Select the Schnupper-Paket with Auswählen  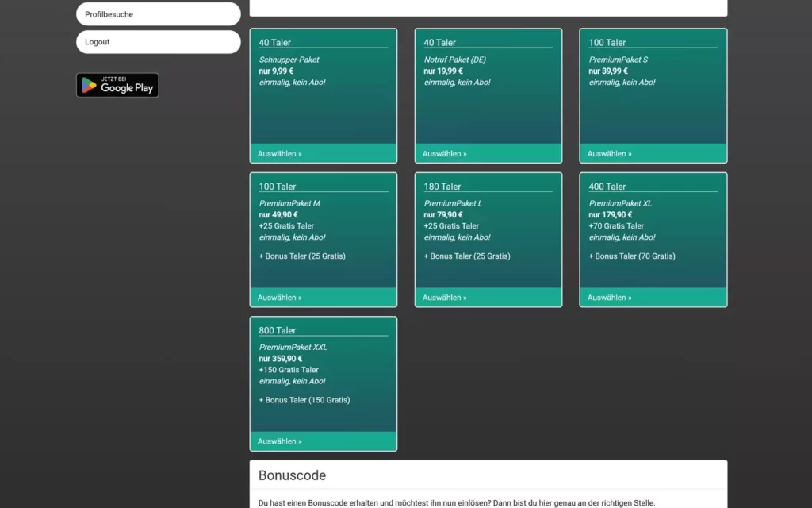click(x=279, y=153)
